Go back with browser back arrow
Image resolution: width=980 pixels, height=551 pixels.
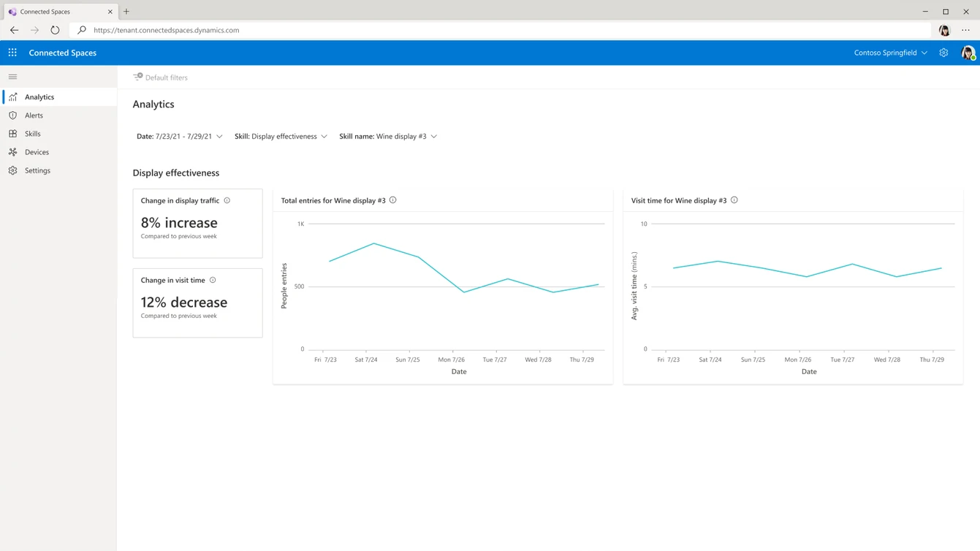pyautogui.click(x=14, y=30)
